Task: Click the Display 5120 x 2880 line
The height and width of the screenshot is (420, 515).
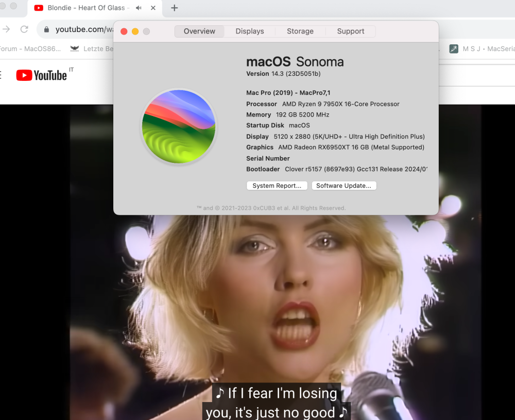Action: coord(336,137)
